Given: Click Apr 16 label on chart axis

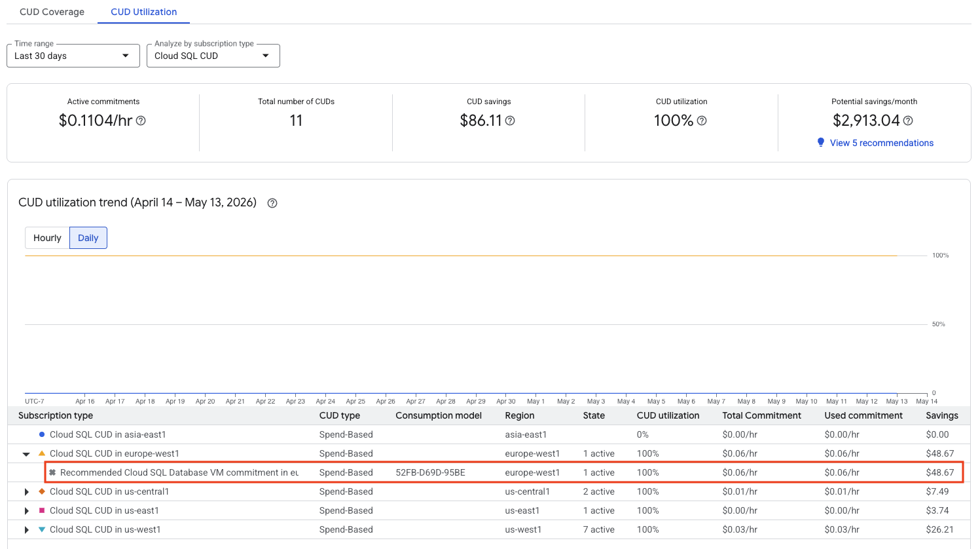Looking at the screenshot, I should pos(85,401).
